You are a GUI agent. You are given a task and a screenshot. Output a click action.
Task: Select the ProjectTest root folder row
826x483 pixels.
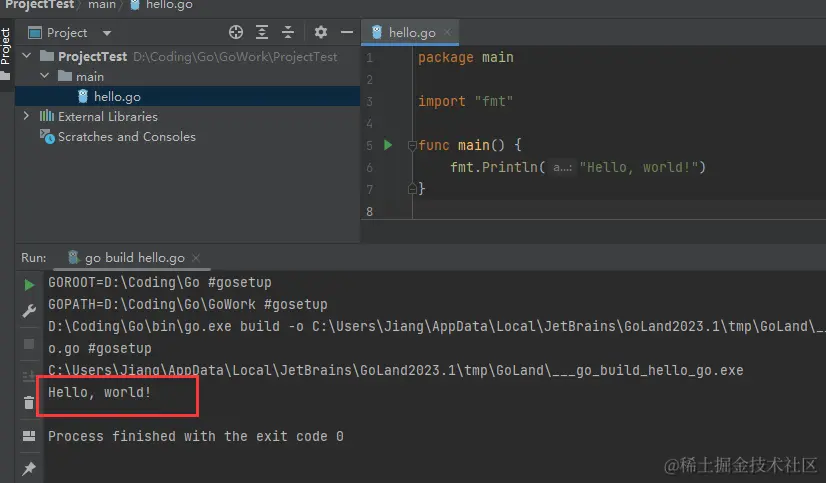click(188, 56)
